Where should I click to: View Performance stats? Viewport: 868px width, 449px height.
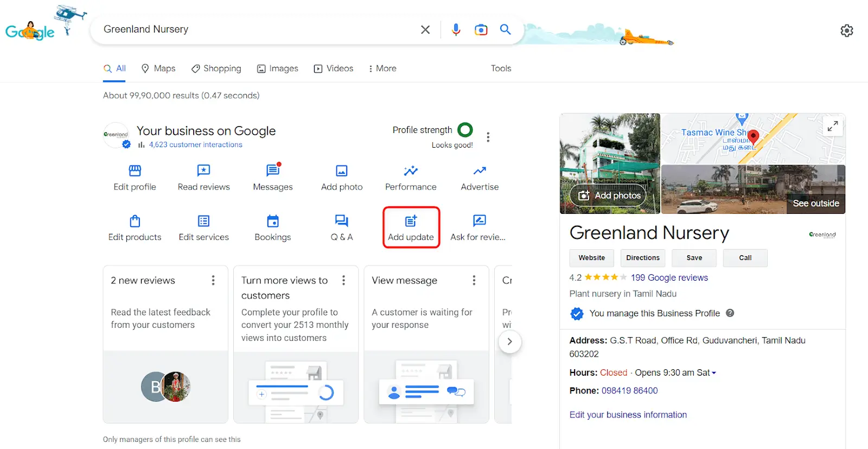tap(411, 179)
